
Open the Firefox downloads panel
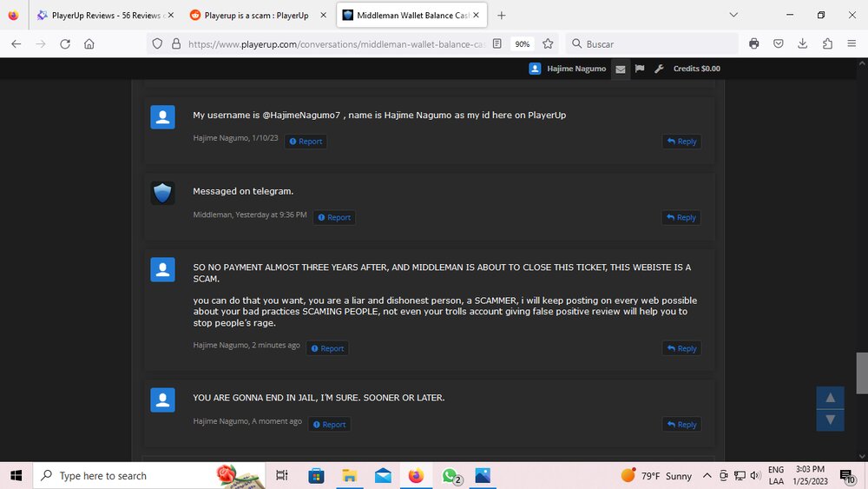(803, 43)
